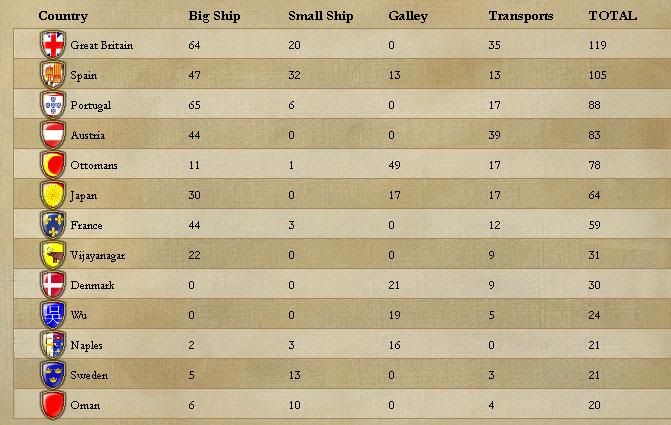Sort by the Big Ship column header
This screenshot has width=671, height=425.
214,16
